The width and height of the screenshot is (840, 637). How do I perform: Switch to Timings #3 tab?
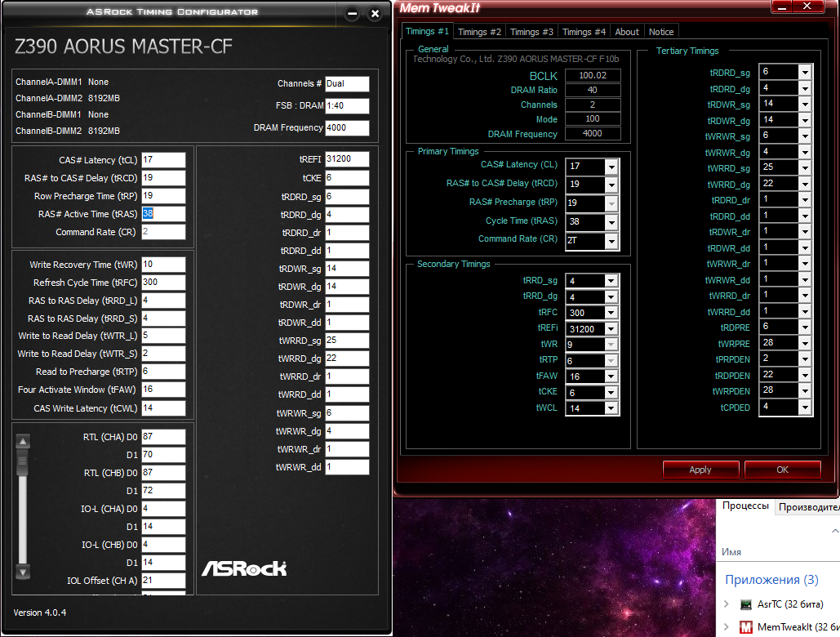tap(531, 32)
